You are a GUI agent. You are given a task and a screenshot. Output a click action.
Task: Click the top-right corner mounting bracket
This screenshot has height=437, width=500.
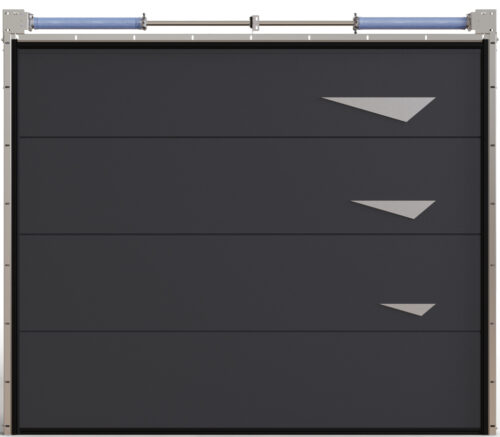pyautogui.click(x=482, y=21)
